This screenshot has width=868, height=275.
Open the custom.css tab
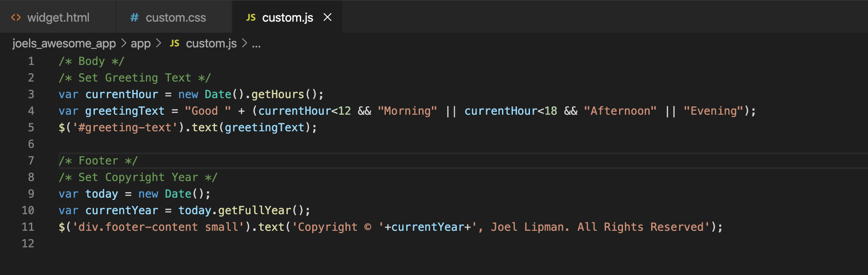(x=175, y=18)
